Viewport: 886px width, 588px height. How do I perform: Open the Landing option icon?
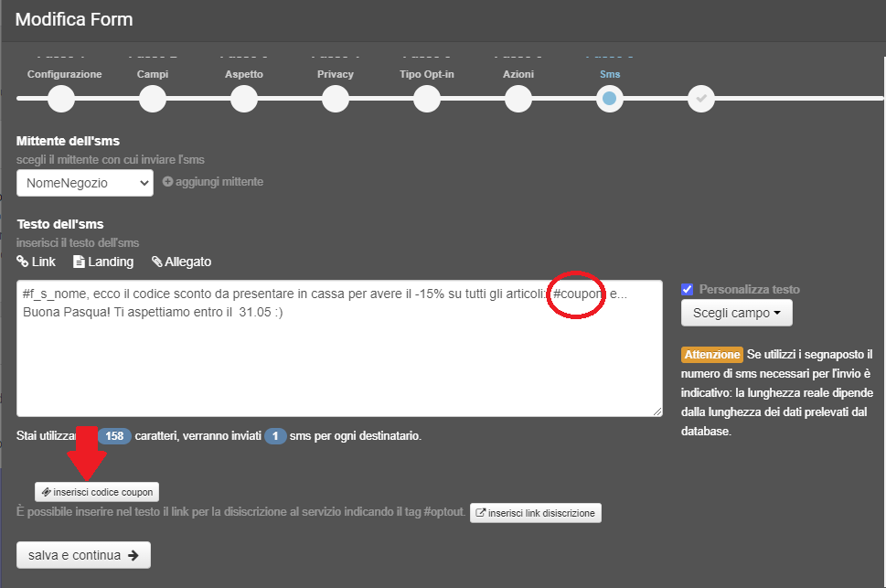[x=79, y=261]
